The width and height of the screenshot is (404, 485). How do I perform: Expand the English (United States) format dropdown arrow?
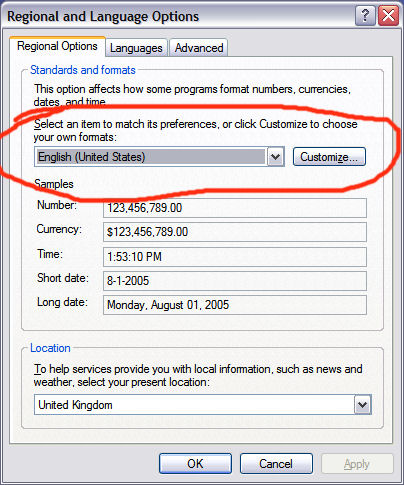click(x=276, y=156)
